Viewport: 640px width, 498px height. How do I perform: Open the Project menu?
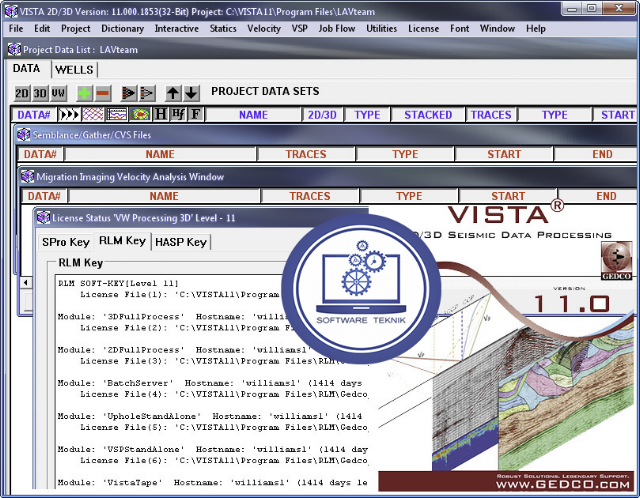coord(76,29)
